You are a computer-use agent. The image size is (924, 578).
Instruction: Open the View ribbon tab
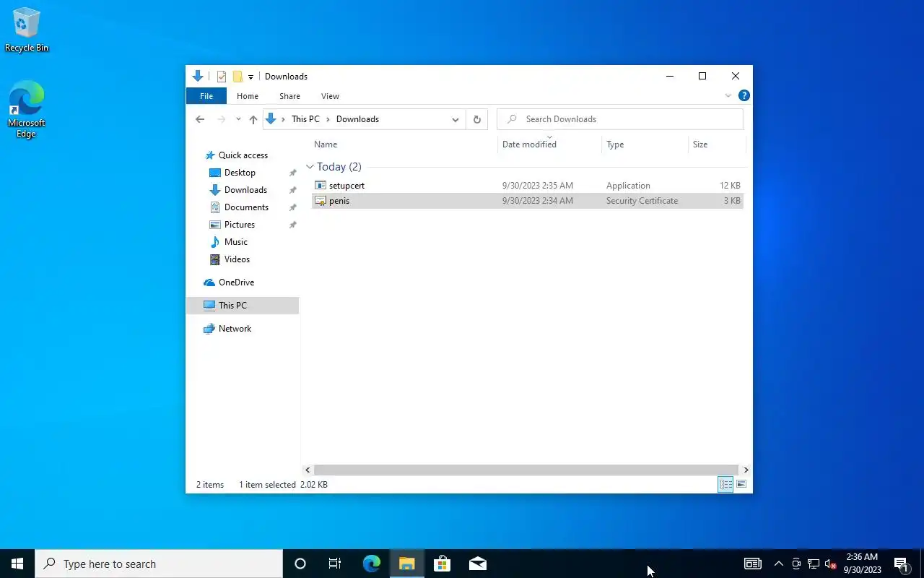(x=330, y=96)
